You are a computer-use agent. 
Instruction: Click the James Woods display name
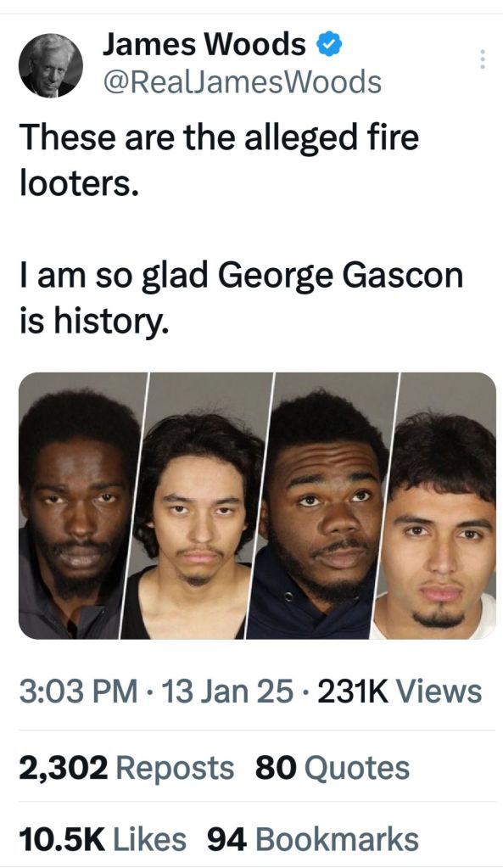[x=204, y=44]
